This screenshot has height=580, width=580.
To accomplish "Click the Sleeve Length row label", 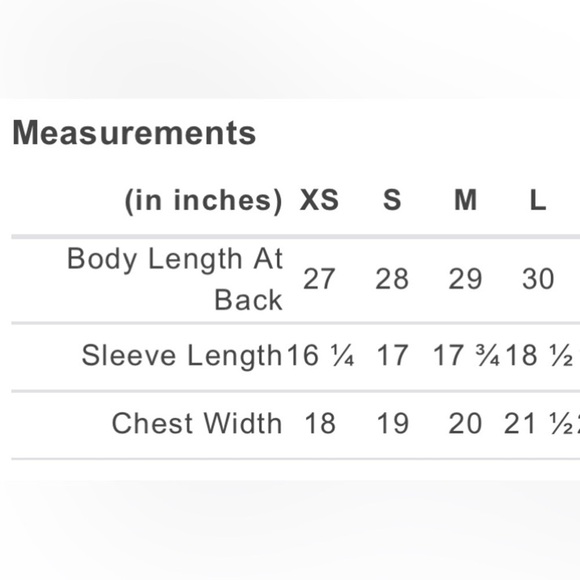I will click(182, 355).
